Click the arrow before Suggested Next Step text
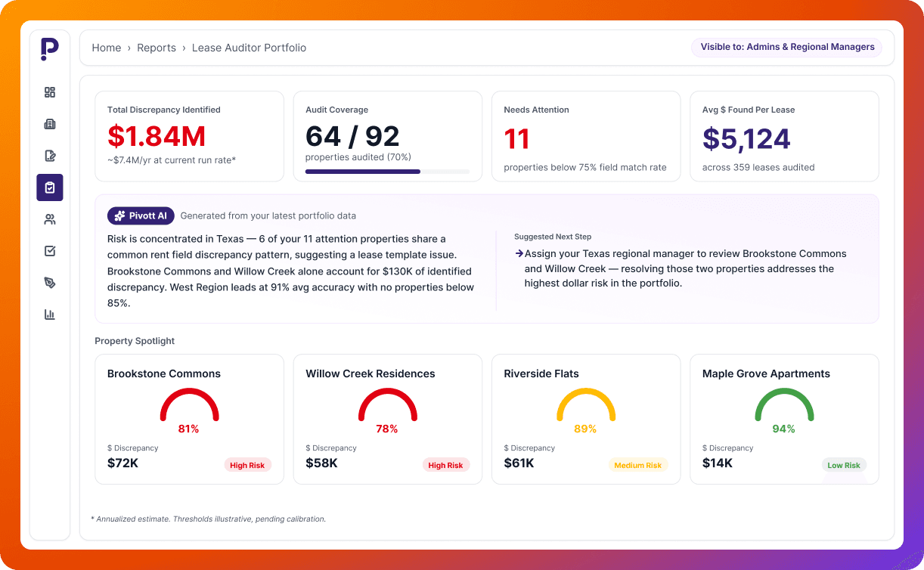Image resolution: width=924 pixels, height=570 pixels. [x=519, y=254]
